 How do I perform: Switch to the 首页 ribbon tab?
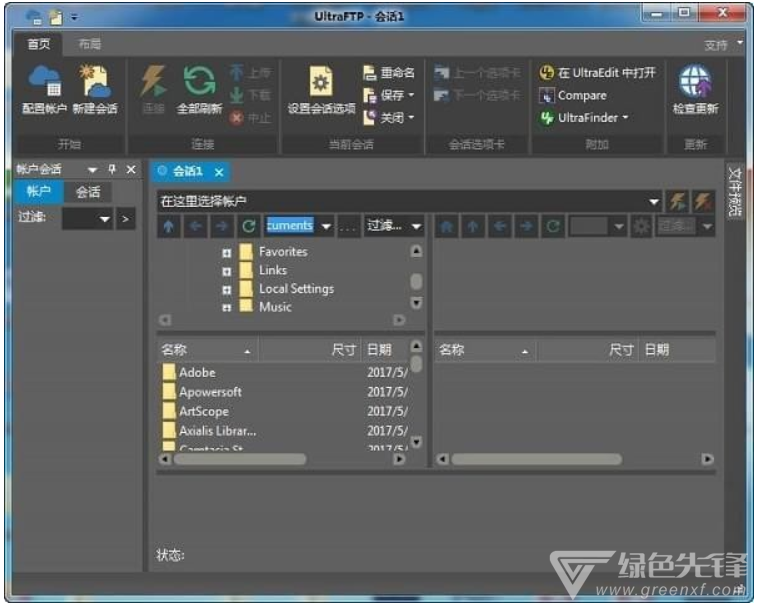tap(39, 44)
